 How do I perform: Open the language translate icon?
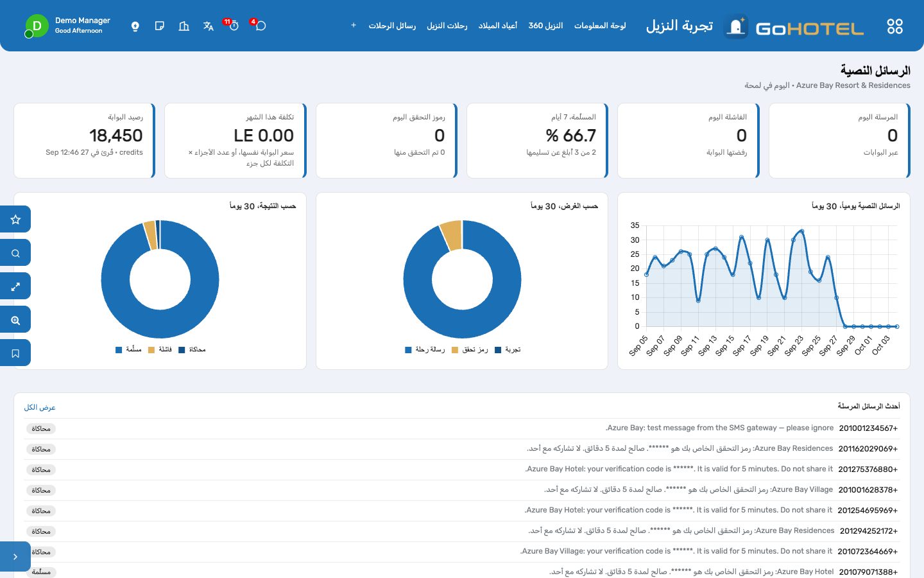coord(208,26)
